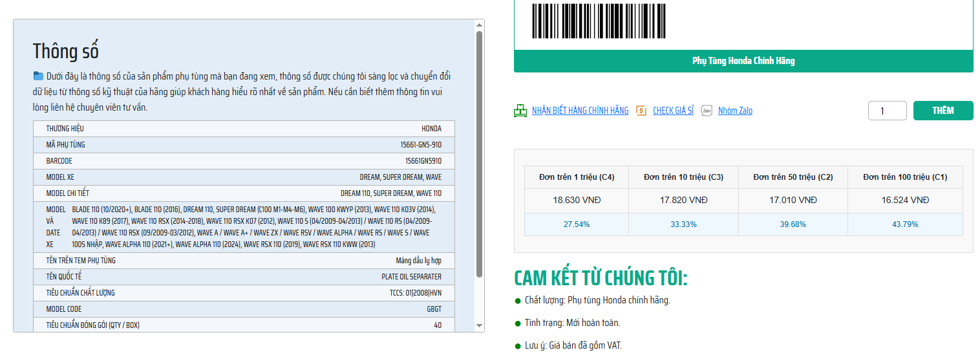Screen dimensions: 980x359
Task: Click the THƯƠNG HIỆU row label
Action: (65, 129)
